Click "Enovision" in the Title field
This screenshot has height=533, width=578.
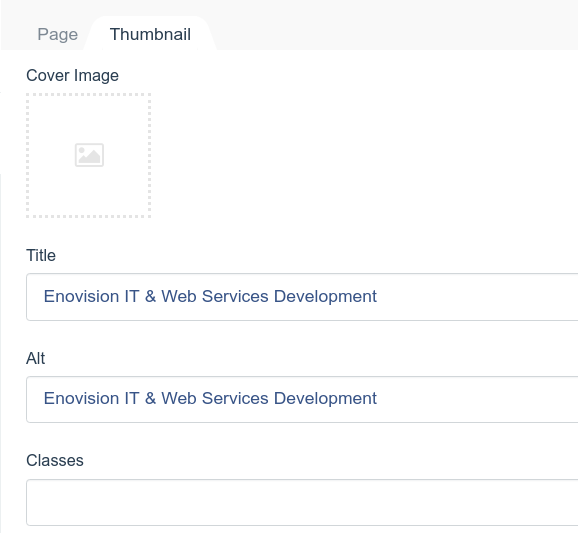81,296
